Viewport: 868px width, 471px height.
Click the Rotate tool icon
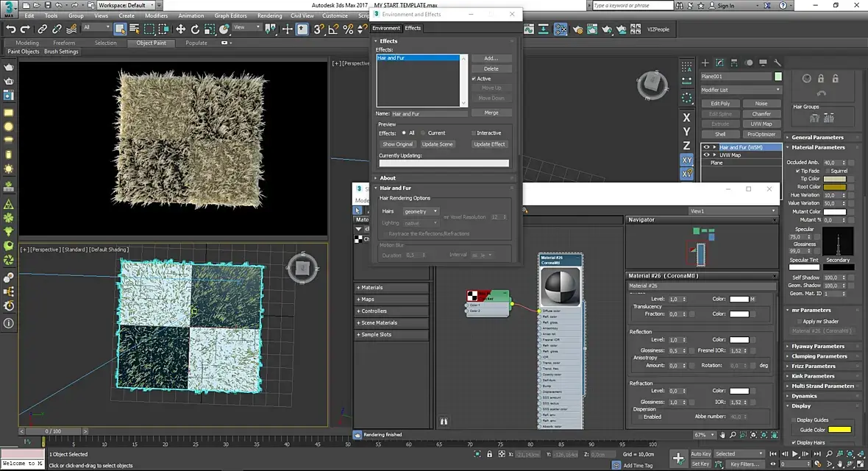click(x=196, y=29)
